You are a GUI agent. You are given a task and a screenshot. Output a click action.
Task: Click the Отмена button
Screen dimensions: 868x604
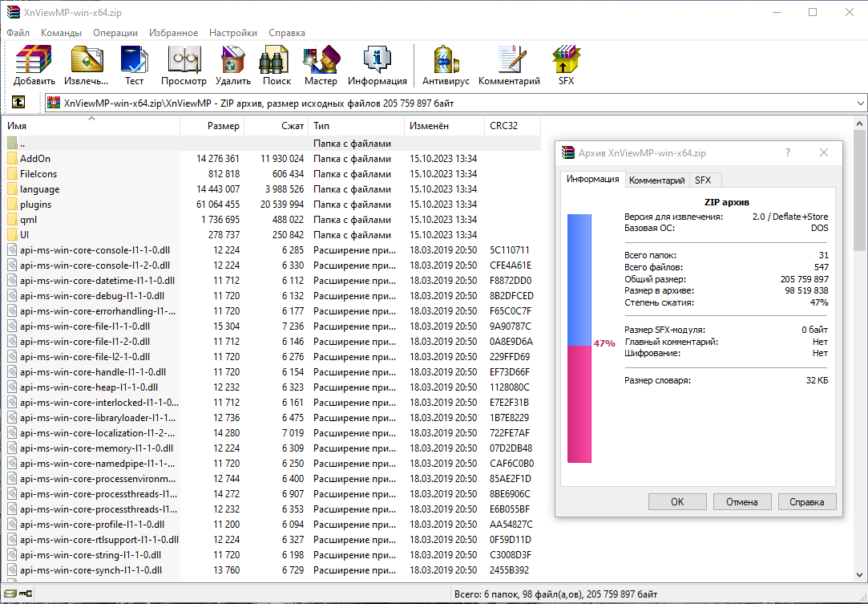coord(742,501)
